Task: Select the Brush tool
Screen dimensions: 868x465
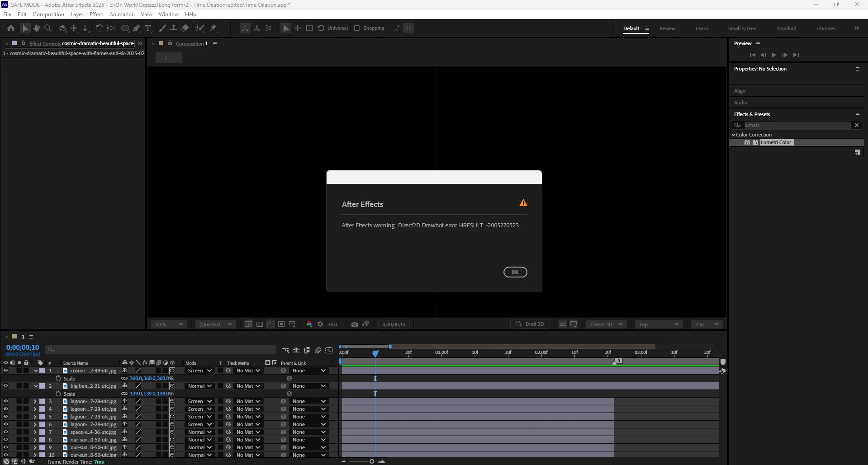Action: click(x=162, y=28)
